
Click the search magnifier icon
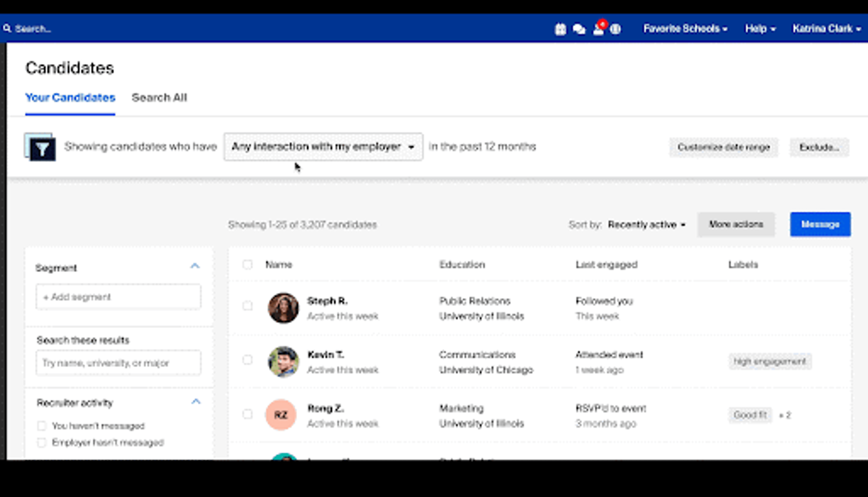tap(7, 28)
